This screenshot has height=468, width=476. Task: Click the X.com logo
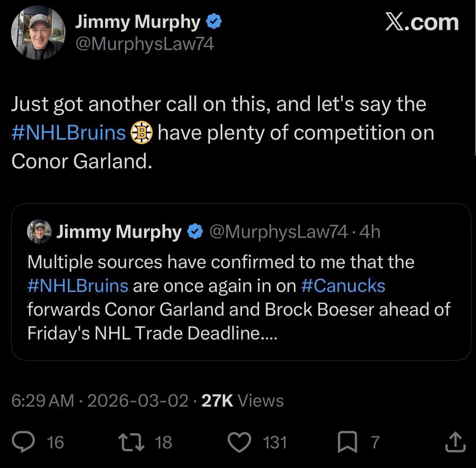click(x=422, y=22)
